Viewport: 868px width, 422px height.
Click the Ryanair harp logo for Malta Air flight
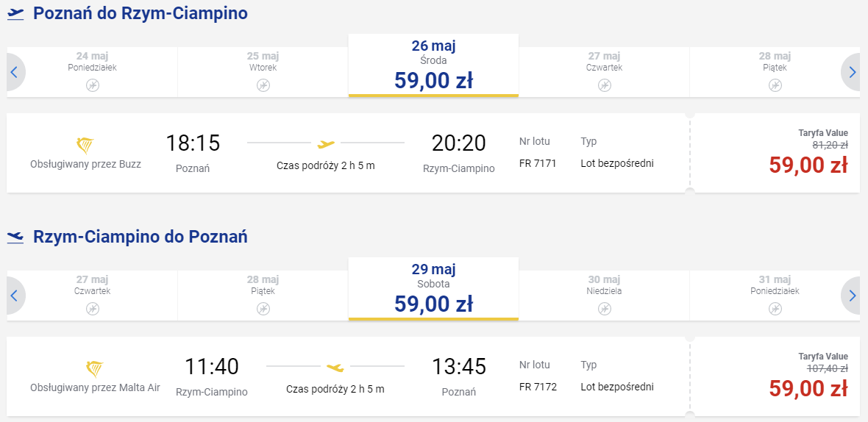pyautogui.click(x=95, y=370)
